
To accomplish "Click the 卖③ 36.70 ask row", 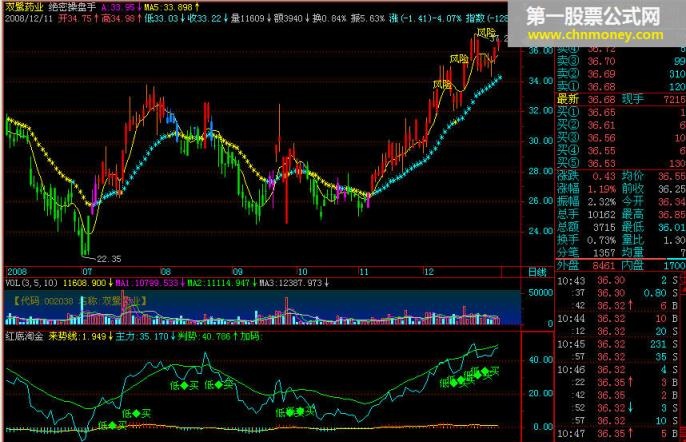I will (620, 61).
